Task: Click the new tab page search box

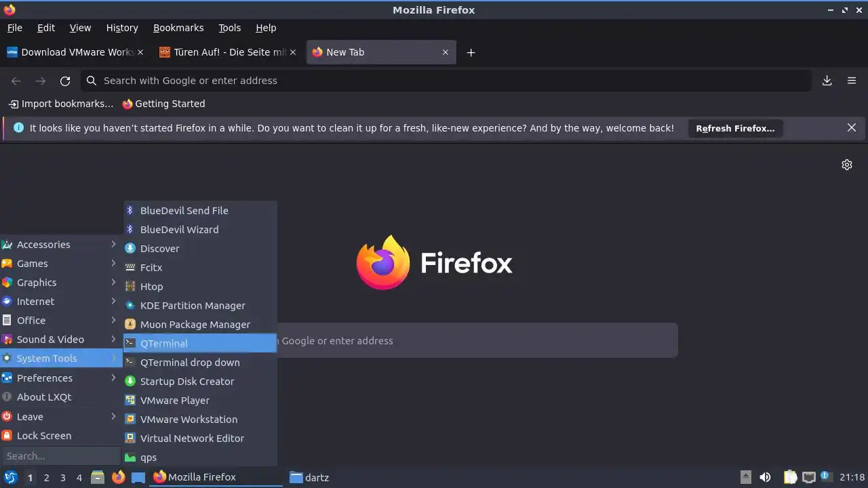Action: (477, 341)
